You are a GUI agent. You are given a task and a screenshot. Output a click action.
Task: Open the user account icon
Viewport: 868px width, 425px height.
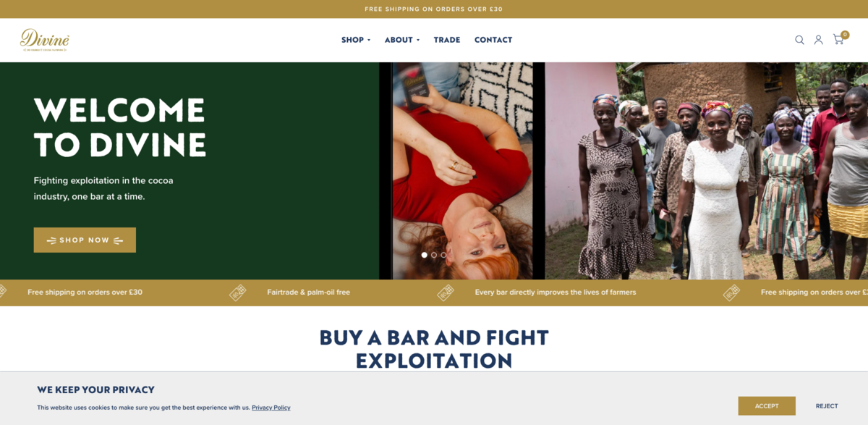tap(818, 40)
